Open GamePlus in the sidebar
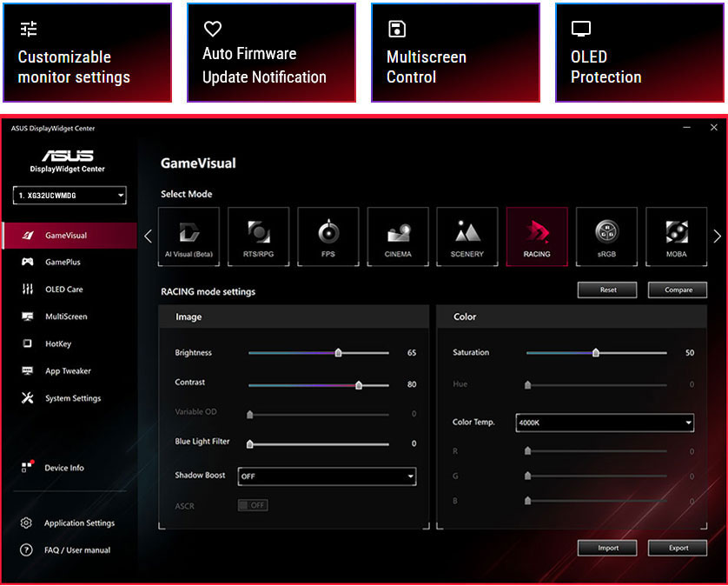Screen dimensions: 728x586 [63, 262]
